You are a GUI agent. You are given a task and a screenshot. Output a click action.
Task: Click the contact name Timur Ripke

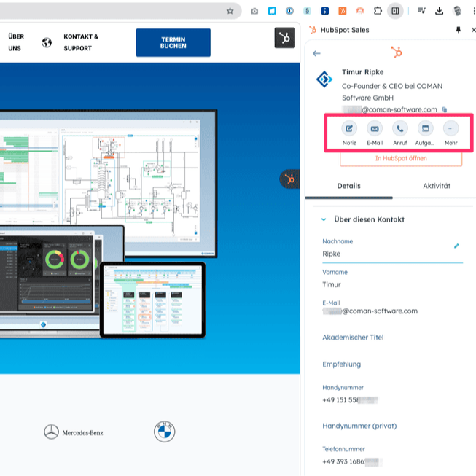[x=363, y=72]
